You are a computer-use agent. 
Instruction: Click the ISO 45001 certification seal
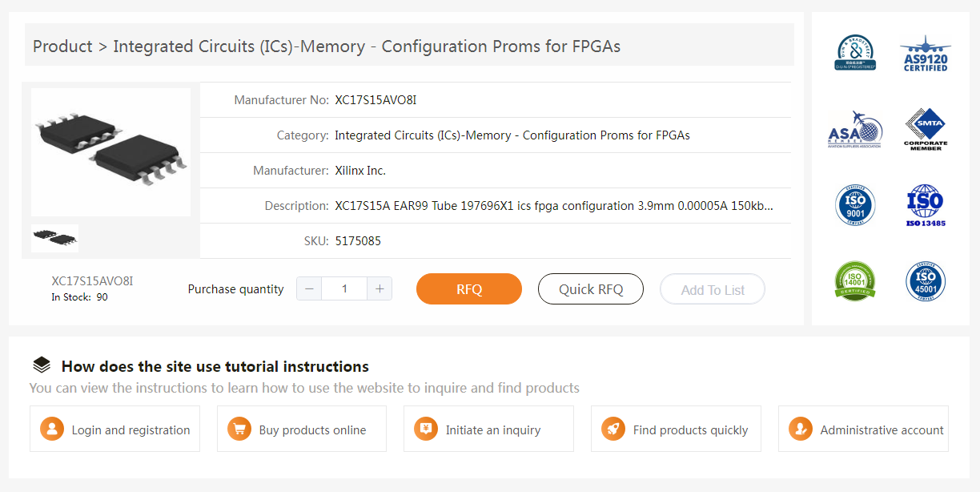pos(926,281)
